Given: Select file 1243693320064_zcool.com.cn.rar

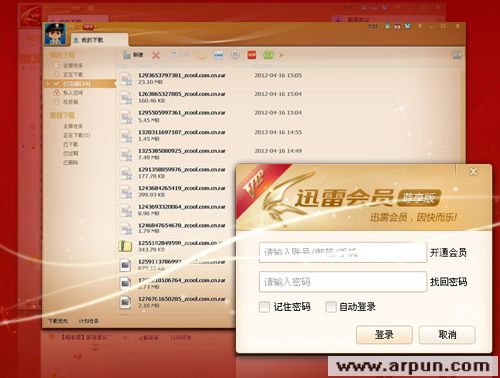Looking at the screenshot, I should coord(182,207).
